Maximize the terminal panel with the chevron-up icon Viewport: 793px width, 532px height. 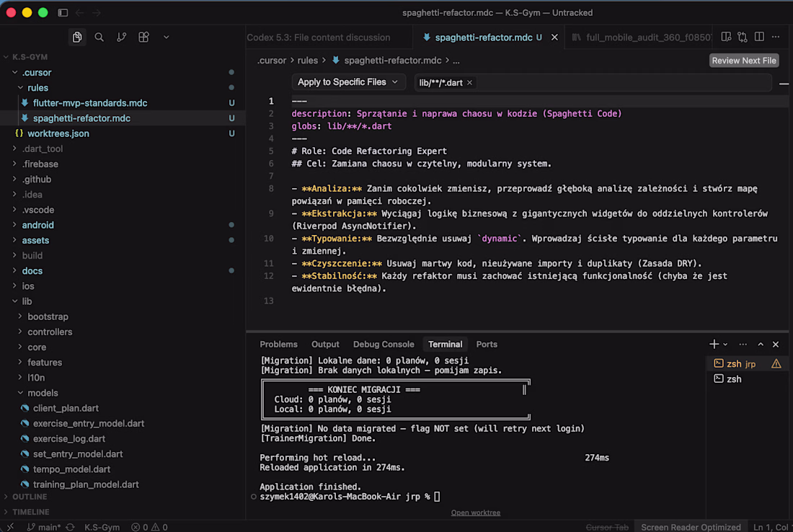pos(761,345)
